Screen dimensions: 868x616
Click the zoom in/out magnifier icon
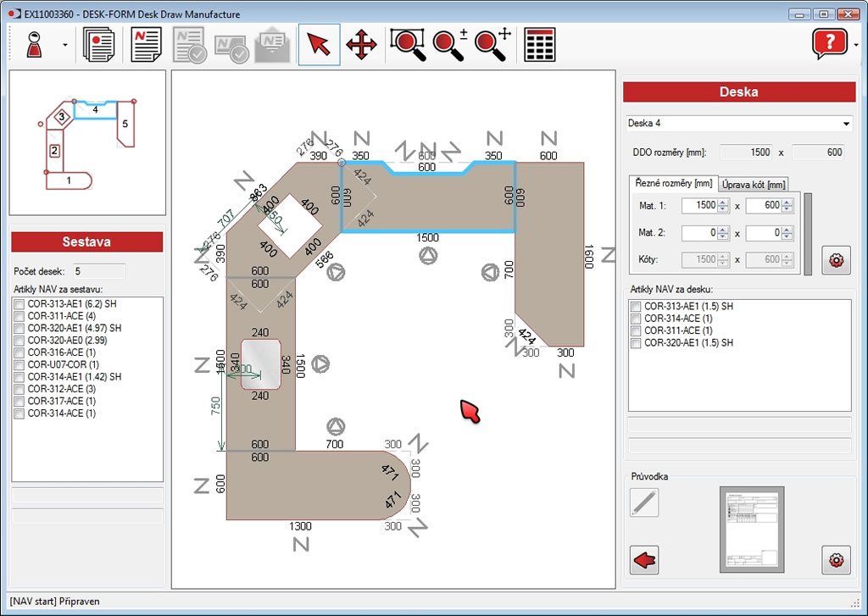click(450, 45)
